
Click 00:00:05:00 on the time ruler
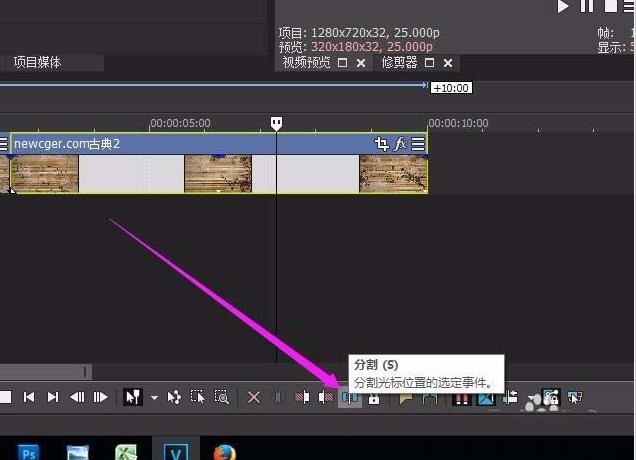point(180,123)
